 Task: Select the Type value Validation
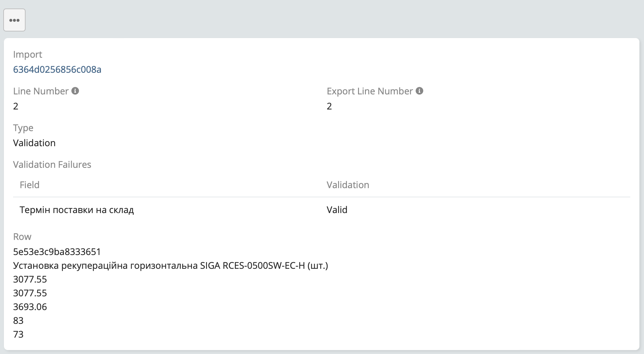34,143
